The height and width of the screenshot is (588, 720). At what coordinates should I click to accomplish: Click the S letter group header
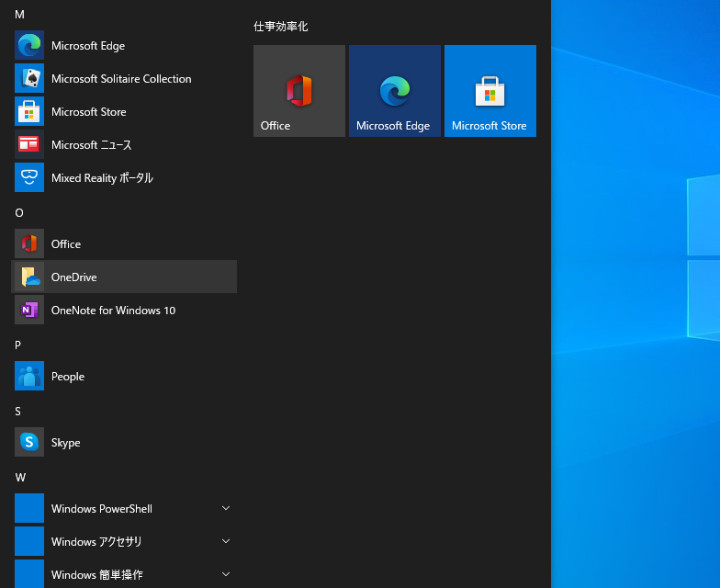(18, 412)
